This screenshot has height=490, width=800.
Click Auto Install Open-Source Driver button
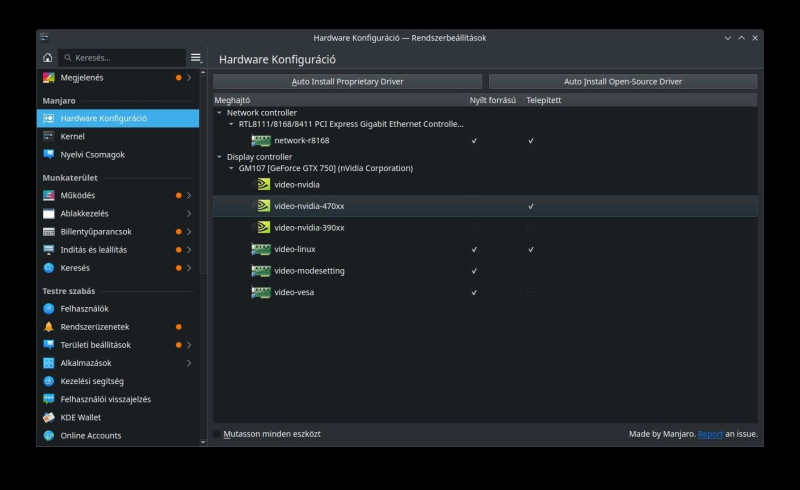coord(623,82)
